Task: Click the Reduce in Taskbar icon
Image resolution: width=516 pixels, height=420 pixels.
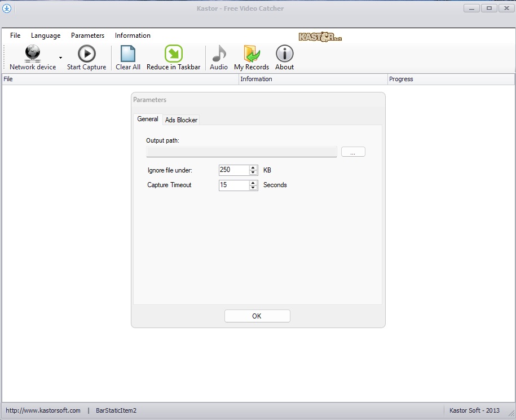Action: click(x=173, y=54)
